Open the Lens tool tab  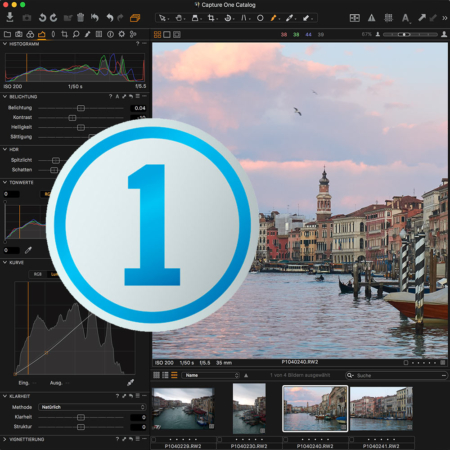coord(53,34)
